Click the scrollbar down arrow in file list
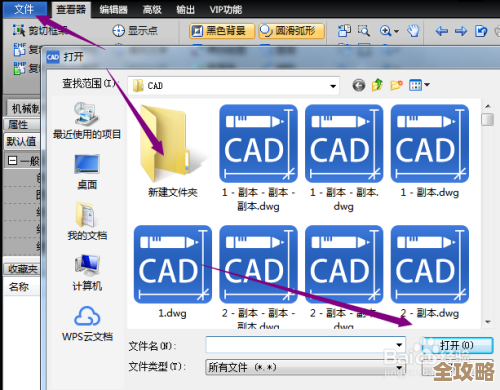The height and width of the screenshot is (390, 500). (x=488, y=322)
